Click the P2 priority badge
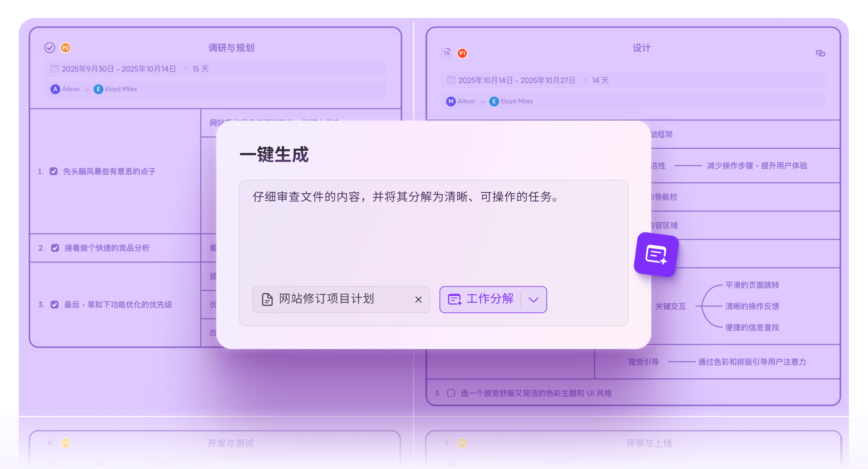The width and height of the screenshot is (868, 469). [66, 48]
